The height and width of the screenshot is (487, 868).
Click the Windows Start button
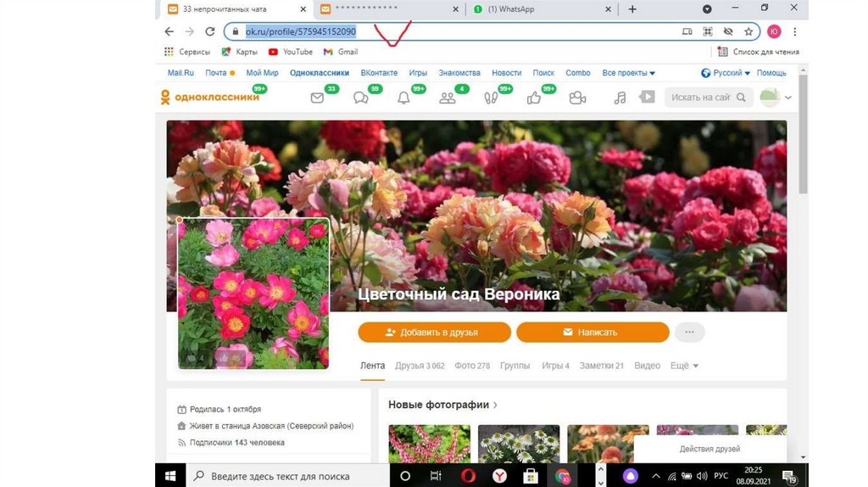pyautogui.click(x=170, y=476)
